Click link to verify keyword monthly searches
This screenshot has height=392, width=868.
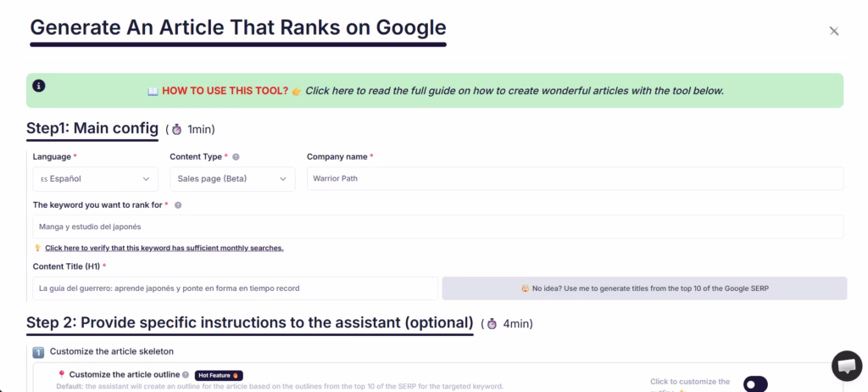click(164, 248)
